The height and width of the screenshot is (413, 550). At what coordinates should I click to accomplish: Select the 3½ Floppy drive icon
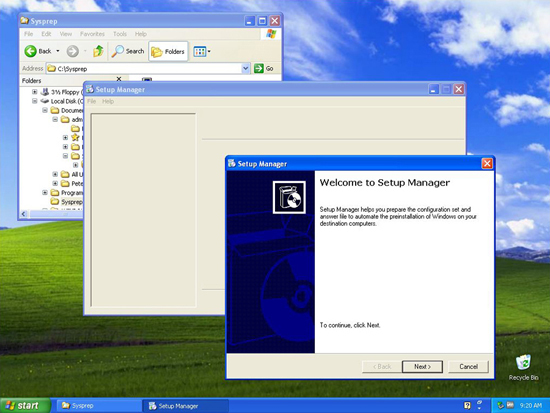(45, 92)
